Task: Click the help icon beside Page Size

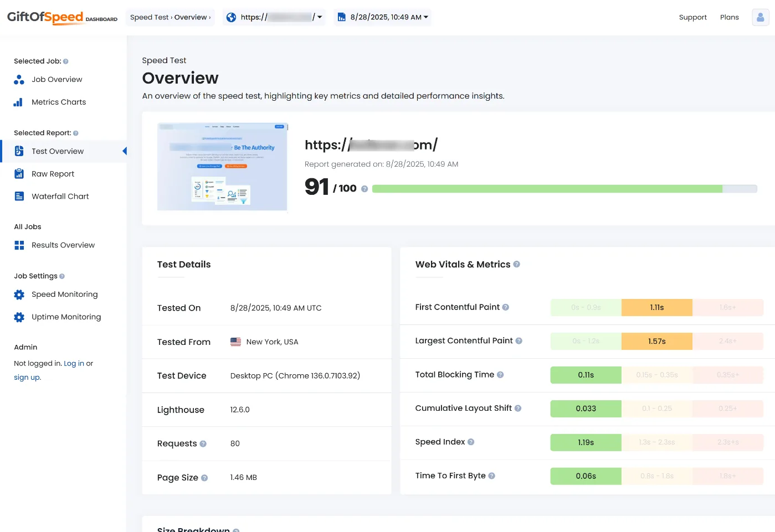Action: click(x=204, y=478)
